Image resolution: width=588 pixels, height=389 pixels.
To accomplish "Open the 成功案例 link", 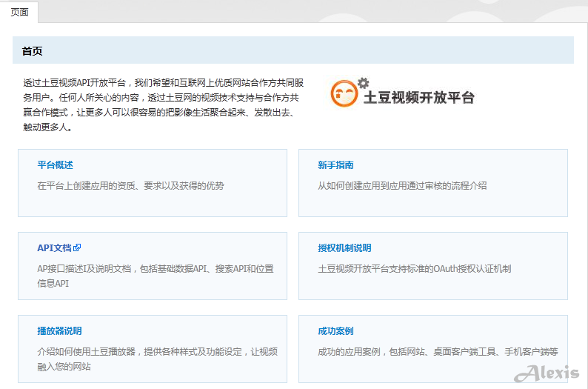I will (x=335, y=331).
